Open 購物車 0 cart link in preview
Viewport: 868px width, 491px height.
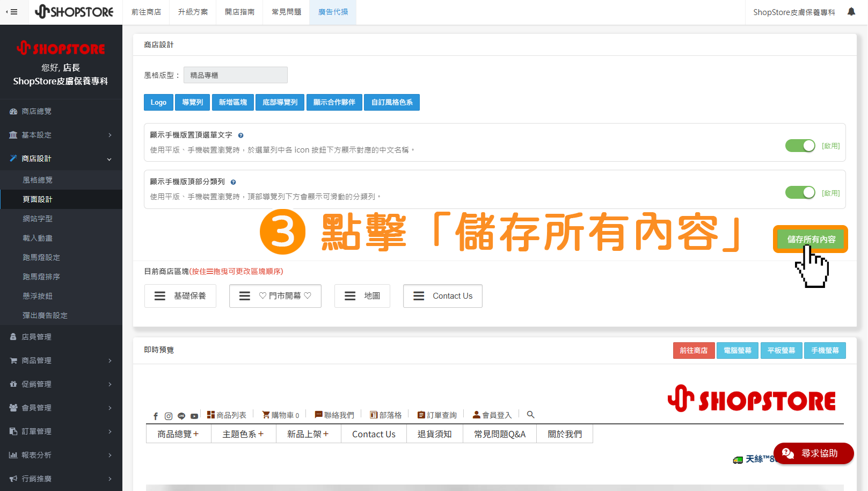point(280,415)
